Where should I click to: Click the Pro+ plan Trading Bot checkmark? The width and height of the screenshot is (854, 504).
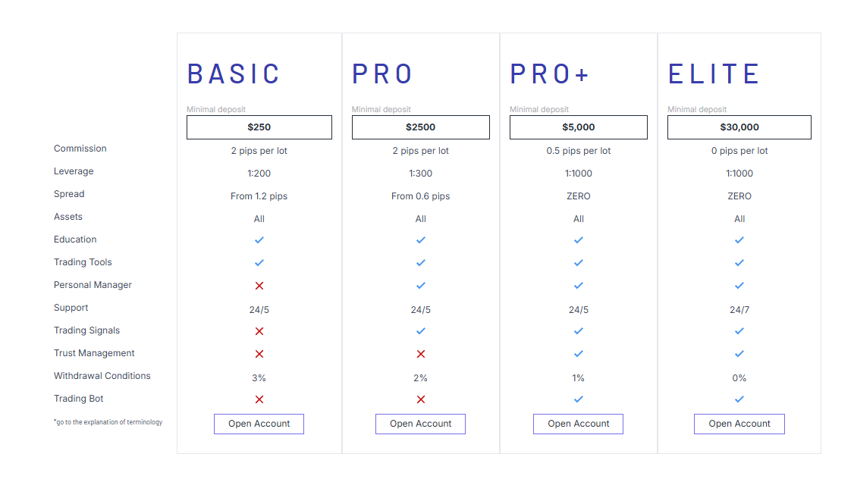pyautogui.click(x=579, y=399)
